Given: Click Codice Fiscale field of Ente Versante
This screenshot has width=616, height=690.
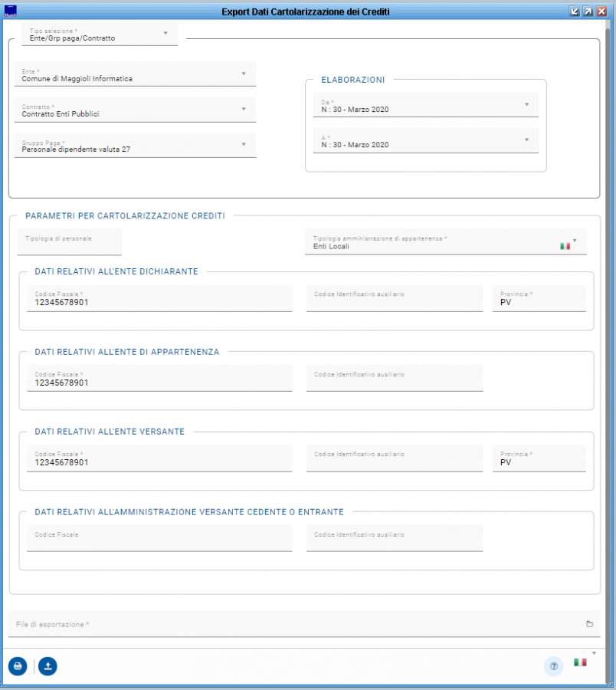Looking at the screenshot, I should pos(159,458).
